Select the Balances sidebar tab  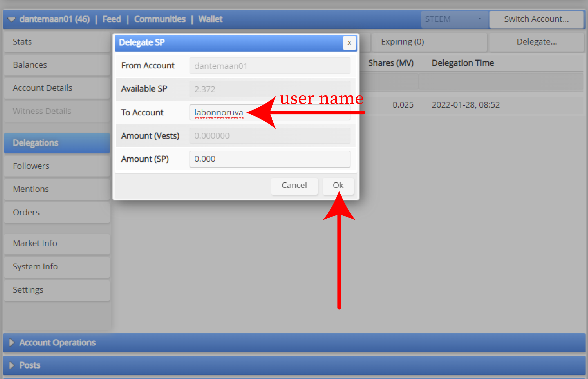(x=57, y=65)
